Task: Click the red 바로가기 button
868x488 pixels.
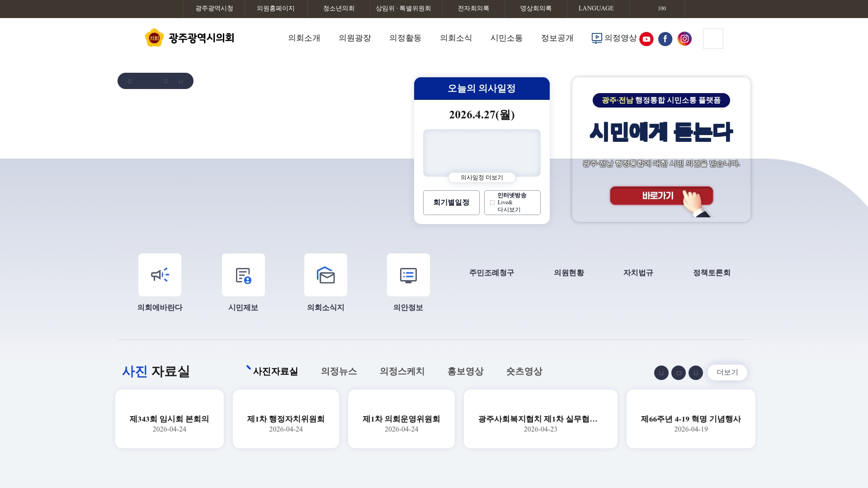Action: click(661, 196)
